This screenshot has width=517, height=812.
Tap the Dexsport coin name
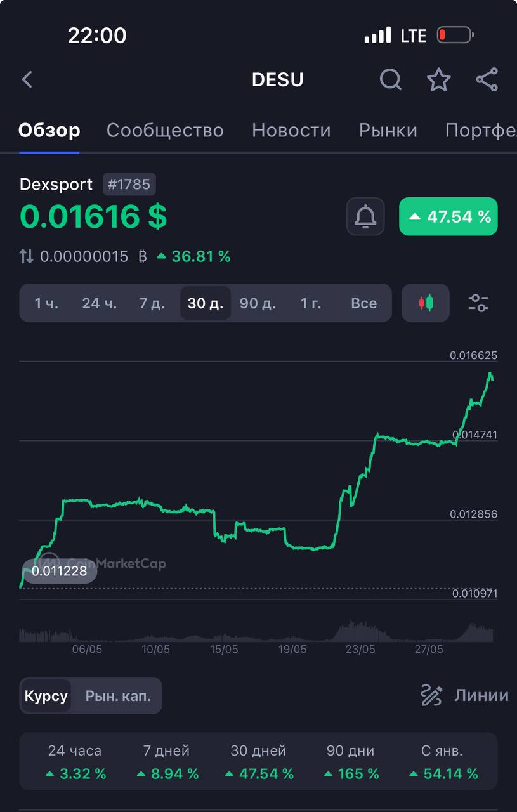point(56,185)
